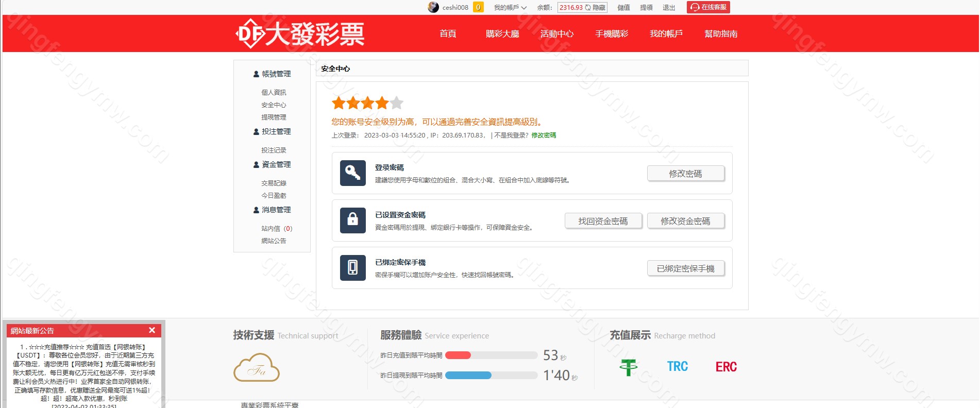The image size is (980, 408).
Task: Open 交易記錄 in the sidebar
Action: (x=274, y=183)
